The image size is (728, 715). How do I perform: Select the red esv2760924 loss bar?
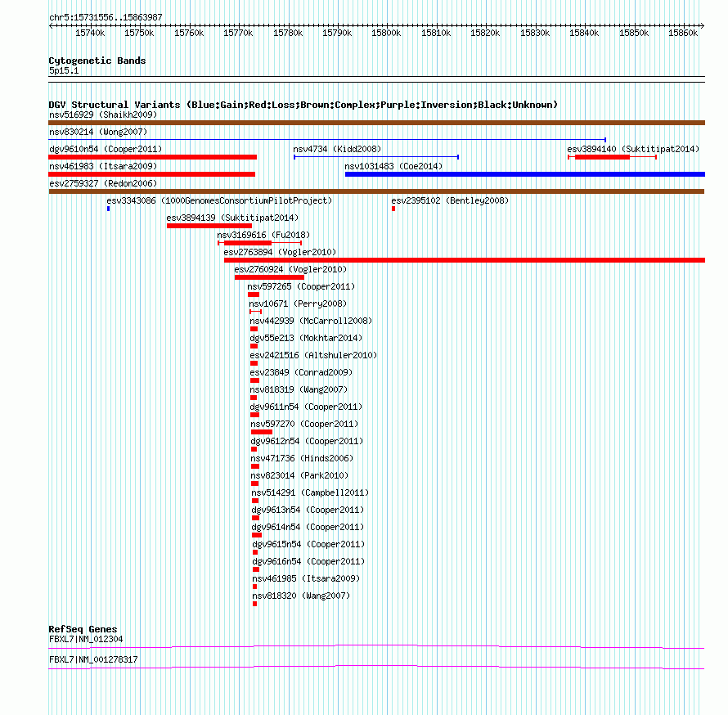pos(269,277)
